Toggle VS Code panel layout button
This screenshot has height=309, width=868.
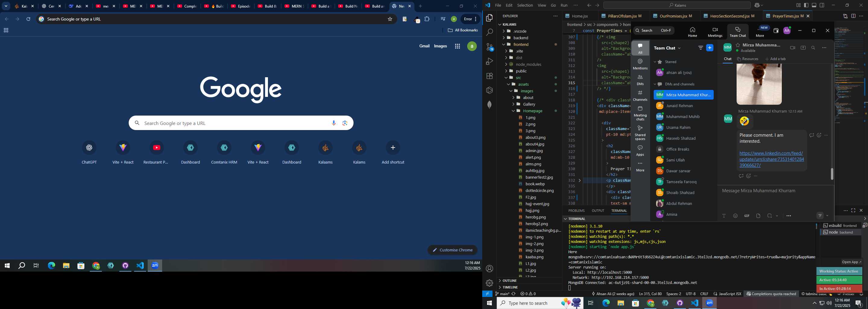point(814,5)
